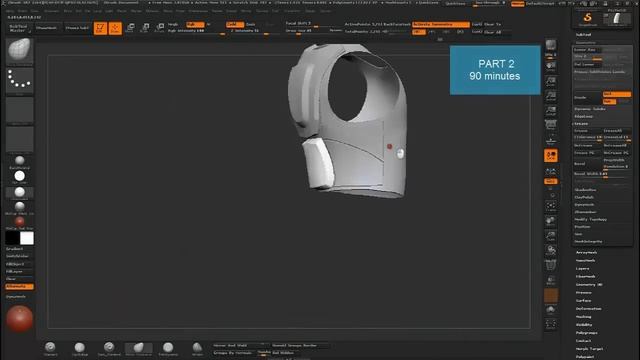The height and width of the screenshot is (360, 640).
Task: Select the highlighted fourth bottom-shelf brush
Action: coord(138,348)
